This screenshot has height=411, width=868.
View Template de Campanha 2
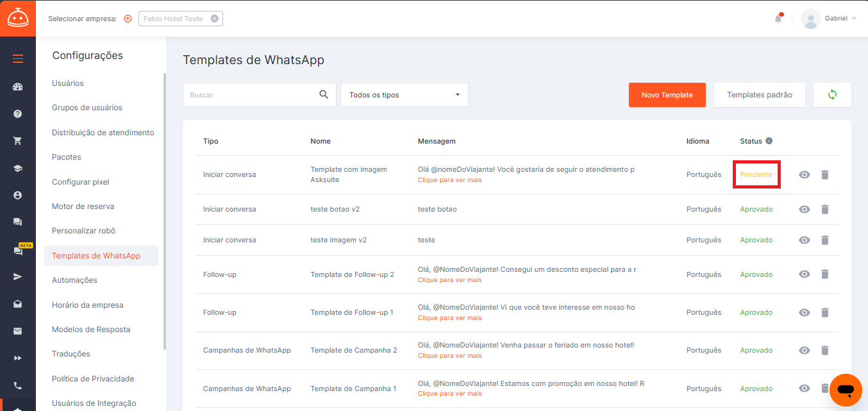pyautogui.click(x=805, y=350)
